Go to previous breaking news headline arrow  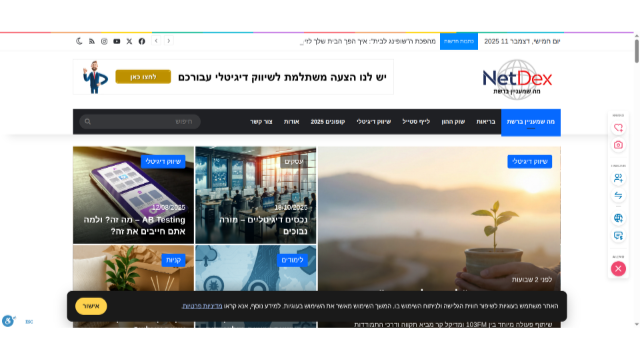pos(156,41)
